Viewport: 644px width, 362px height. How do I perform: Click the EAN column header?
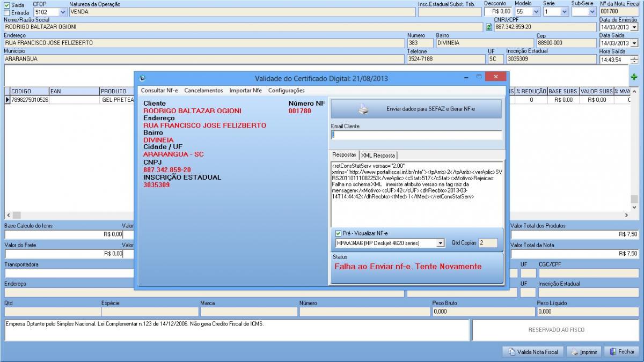[x=74, y=91]
